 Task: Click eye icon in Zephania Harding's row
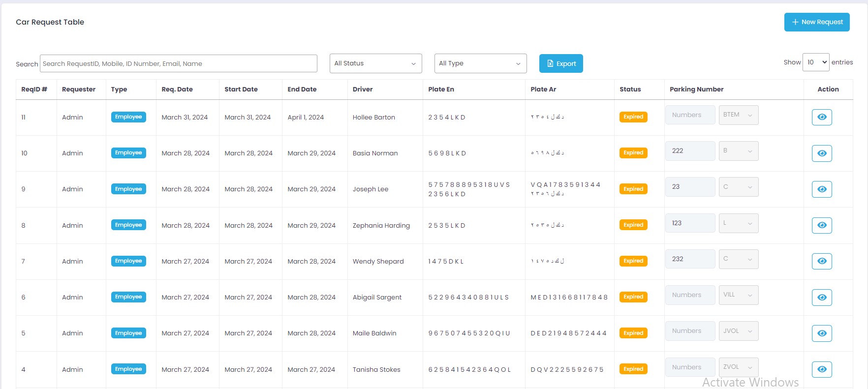tap(822, 225)
